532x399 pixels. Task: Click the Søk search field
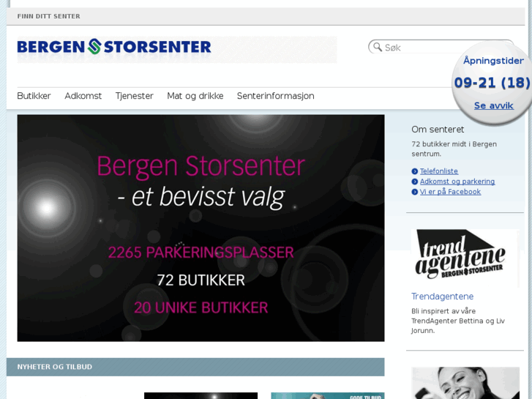point(441,47)
